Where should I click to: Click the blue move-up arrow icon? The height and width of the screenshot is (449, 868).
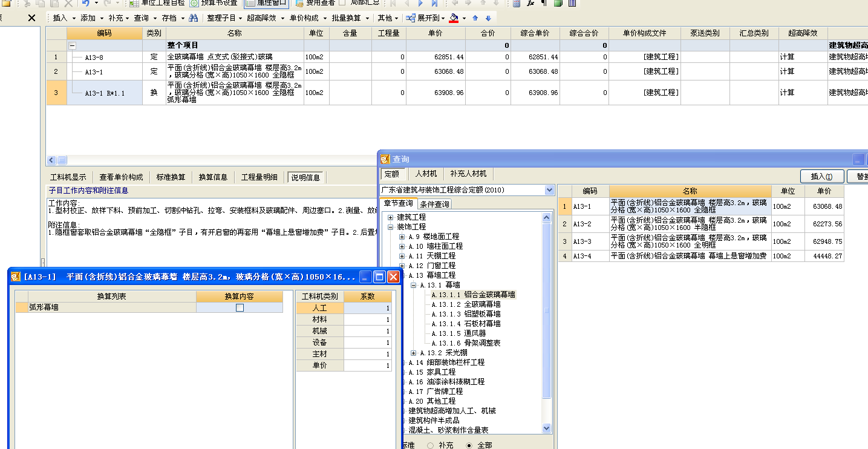(475, 18)
